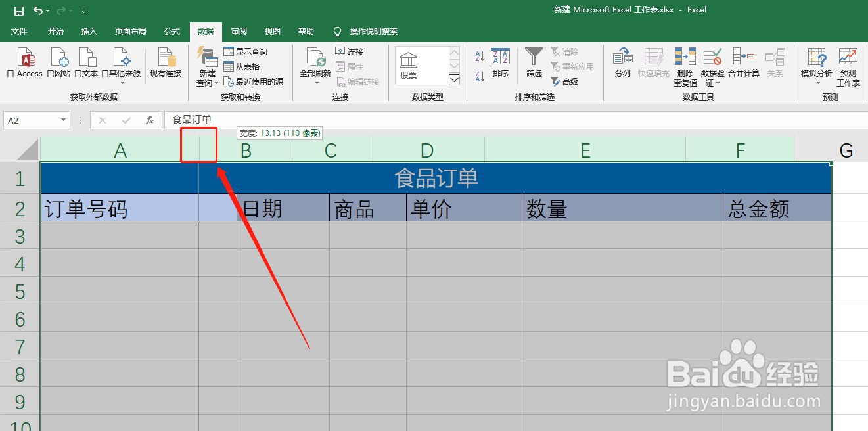868x431 pixels.
Task: Expand the Customize Quick Access Toolbar menu
Action: [83, 11]
